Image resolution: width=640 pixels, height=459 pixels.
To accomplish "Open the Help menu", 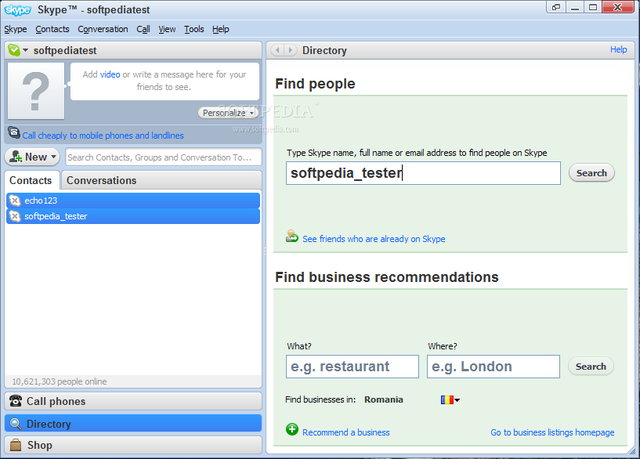I will click(220, 29).
